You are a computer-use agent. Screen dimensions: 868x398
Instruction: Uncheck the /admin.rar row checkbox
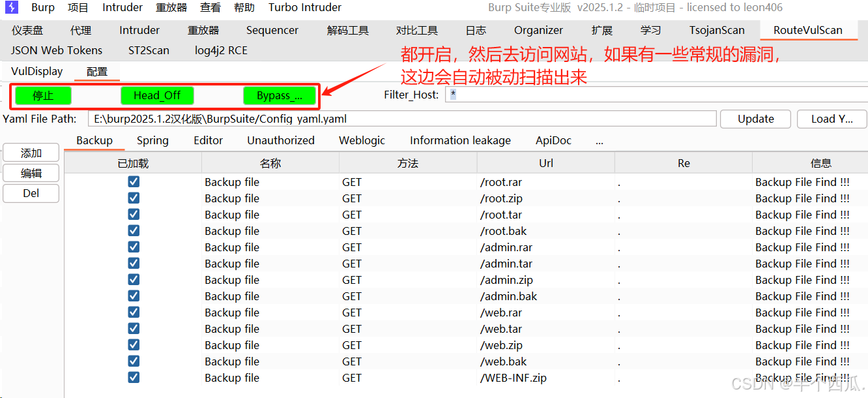[x=134, y=247]
